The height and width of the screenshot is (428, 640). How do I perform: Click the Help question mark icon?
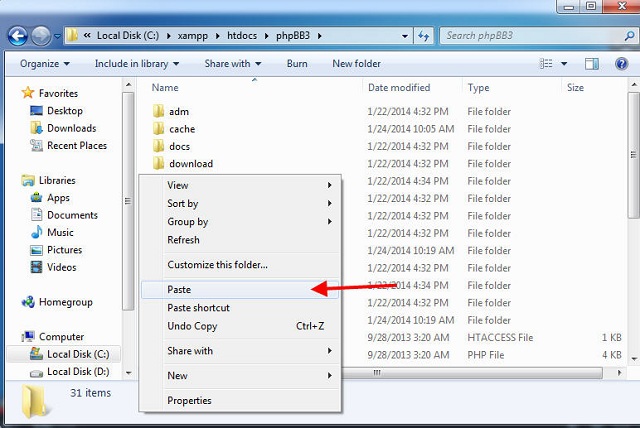click(621, 64)
